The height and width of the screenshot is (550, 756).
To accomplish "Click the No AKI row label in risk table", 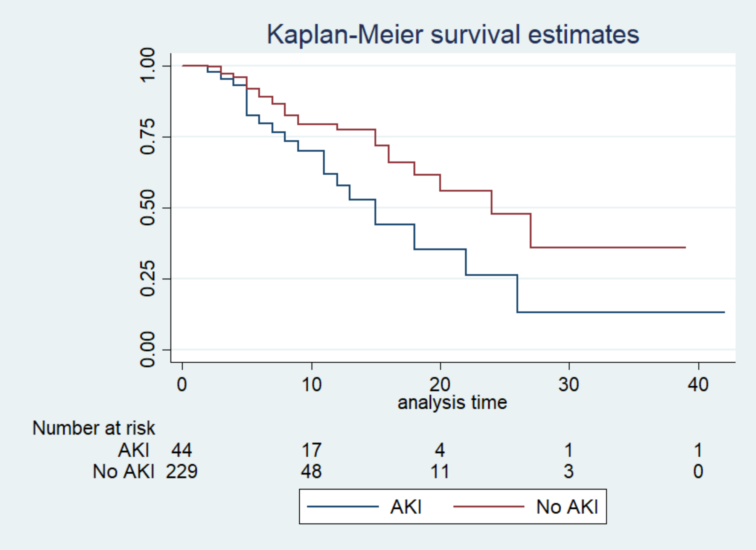I will (x=123, y=471).
